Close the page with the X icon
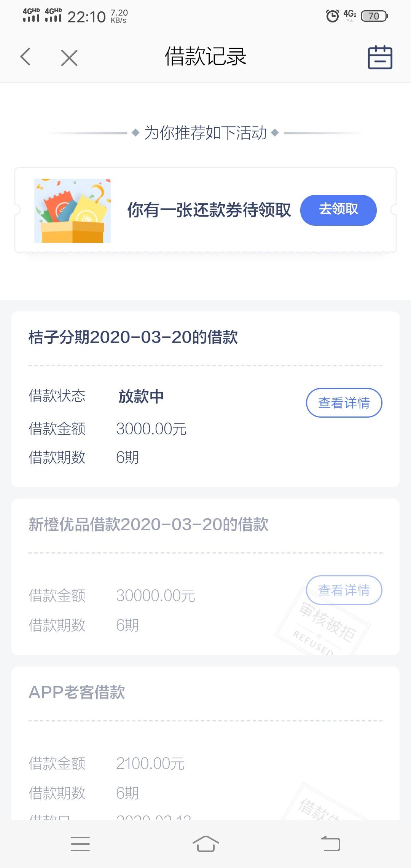The width and height of the screenshot is (411, 868). (69, 58)
